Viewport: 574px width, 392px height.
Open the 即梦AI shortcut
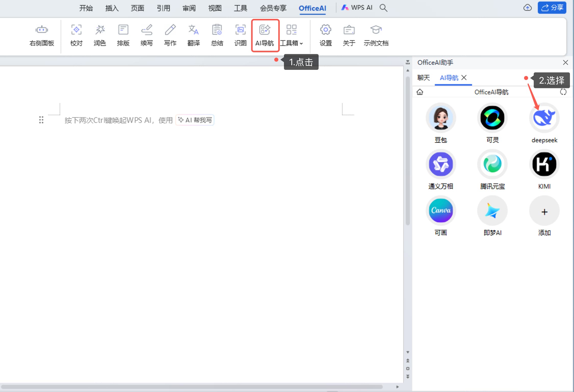point(492,211)
